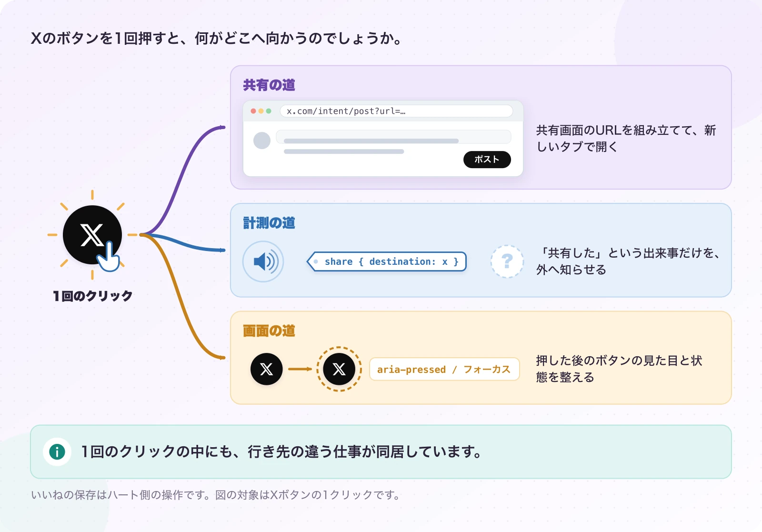The image size is (762, 532).
Task: Click banner text 行き先の違う仕事が同居しています
Action: (365, 452)
